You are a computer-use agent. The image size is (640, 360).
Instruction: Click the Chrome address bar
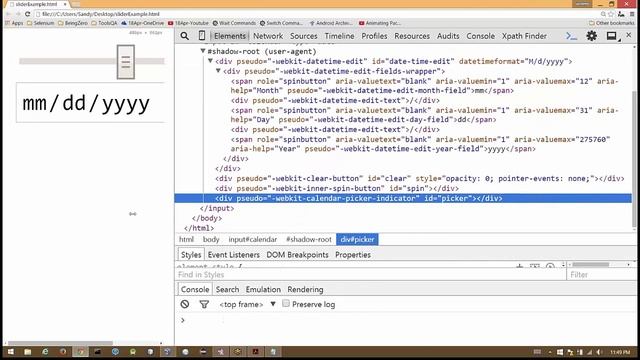click(316, 14)
